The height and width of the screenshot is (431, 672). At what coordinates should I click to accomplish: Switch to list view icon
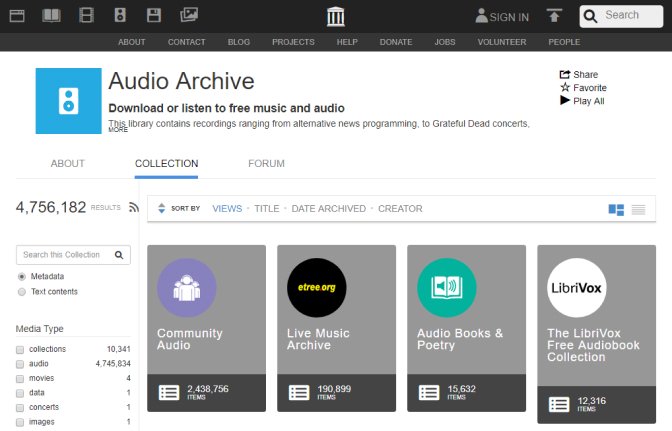(638, 210)
